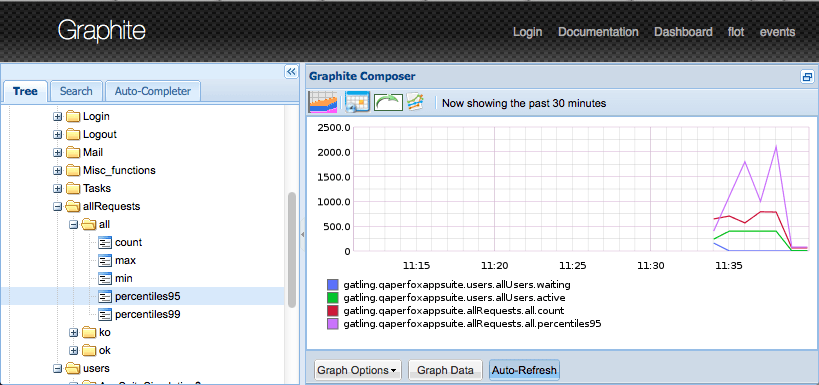Click the panel splitter collapse handle
Screen dimensions: 819x385
click(302, 235)
